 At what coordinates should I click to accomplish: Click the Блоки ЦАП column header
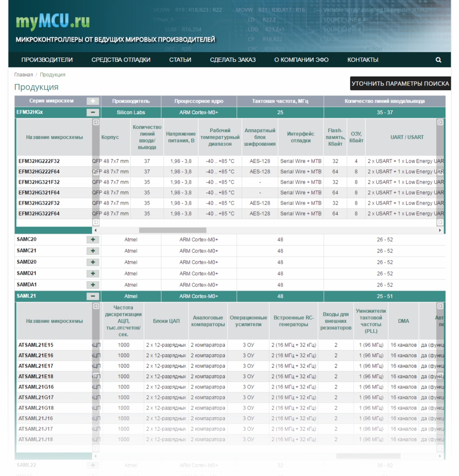[166, 321]
